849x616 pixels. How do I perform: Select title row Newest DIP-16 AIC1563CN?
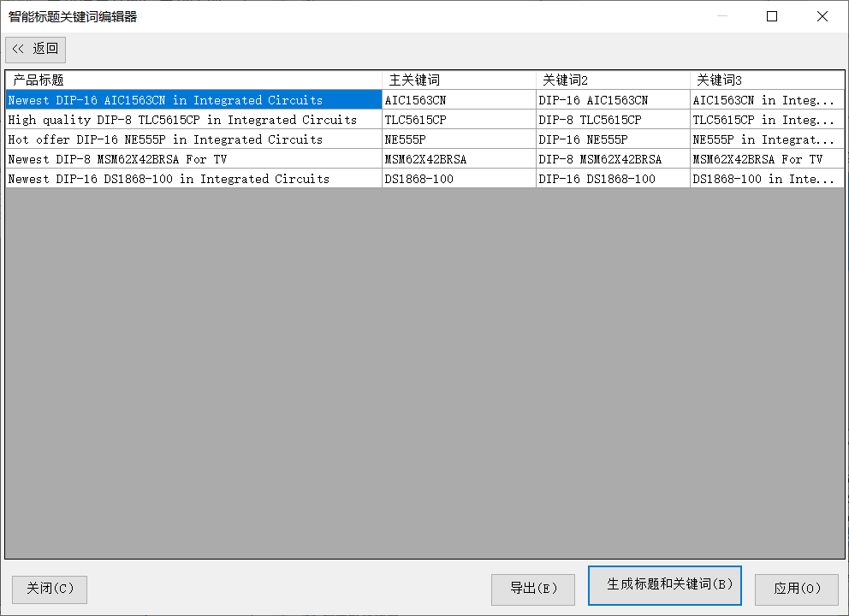tap(193, 100)
